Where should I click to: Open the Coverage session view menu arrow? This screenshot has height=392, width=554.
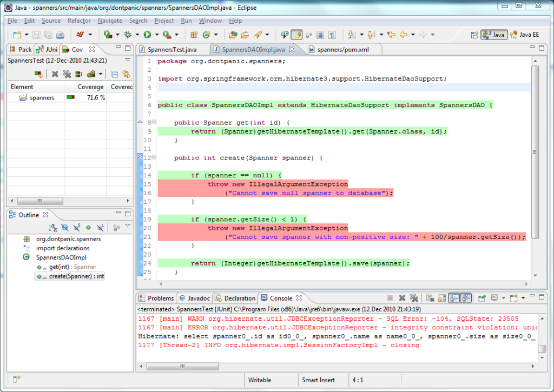pos(128,60)
